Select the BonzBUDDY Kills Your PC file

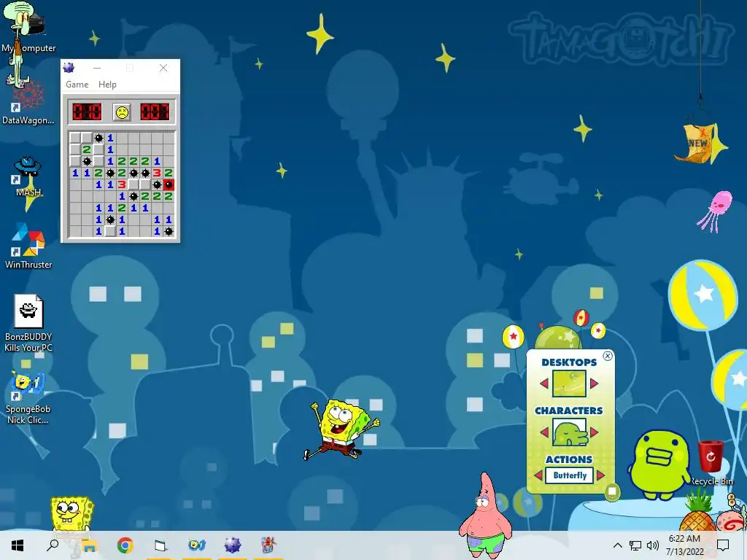click(x=28, y=323)
